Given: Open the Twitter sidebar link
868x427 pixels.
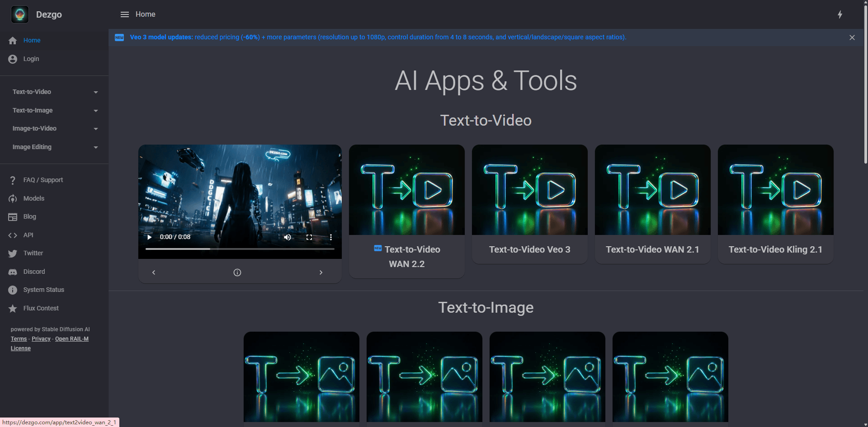Looking at the screenshot, I should tap(33, 253).
